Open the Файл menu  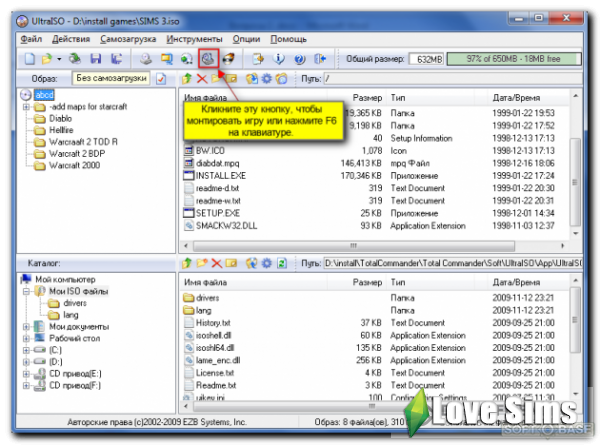31,39
